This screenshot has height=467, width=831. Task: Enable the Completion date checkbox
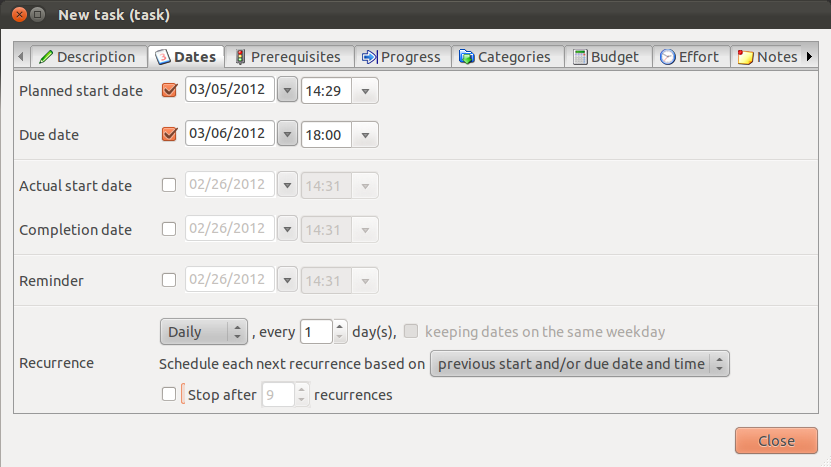point(169,229)
